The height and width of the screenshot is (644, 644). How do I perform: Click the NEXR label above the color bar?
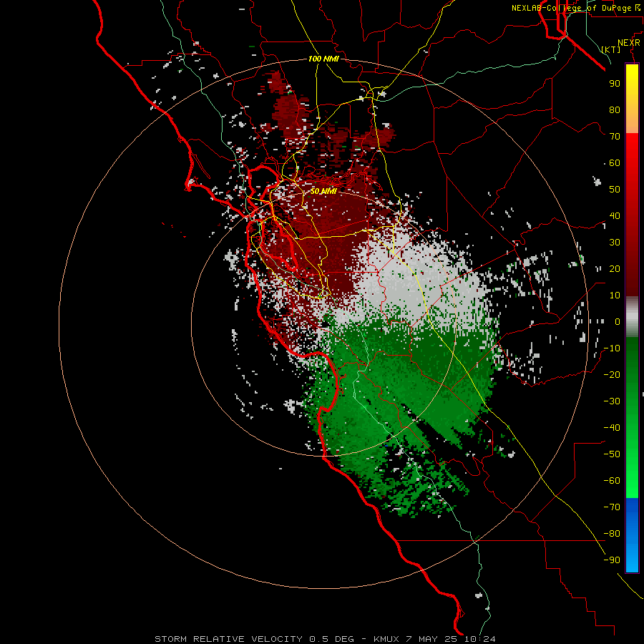click(x=629, y=43)
